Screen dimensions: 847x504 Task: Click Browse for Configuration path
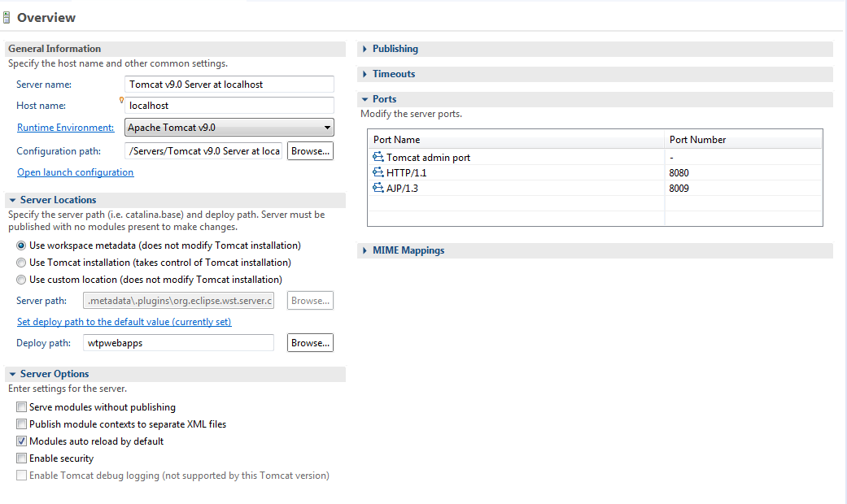tap(310, 151)
